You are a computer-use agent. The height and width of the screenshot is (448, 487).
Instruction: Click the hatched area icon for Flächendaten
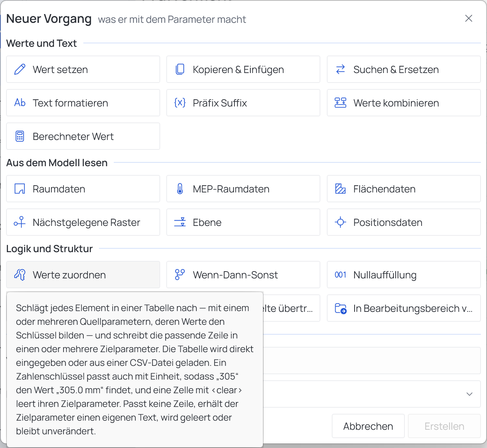[341, 189]
